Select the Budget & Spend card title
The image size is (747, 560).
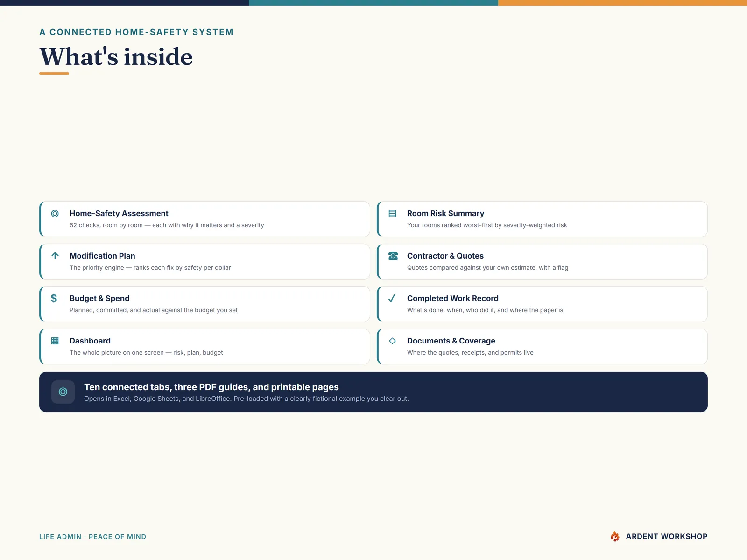(x=99, y=298)
